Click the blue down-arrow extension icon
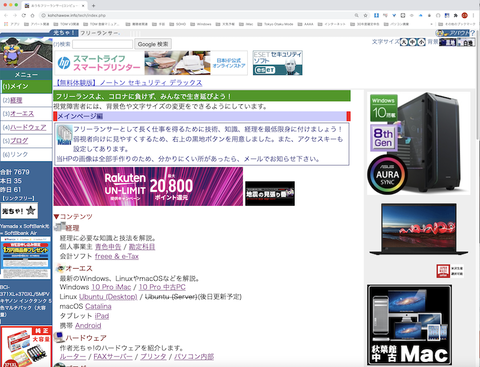480x367 pixels. (394, 15)
